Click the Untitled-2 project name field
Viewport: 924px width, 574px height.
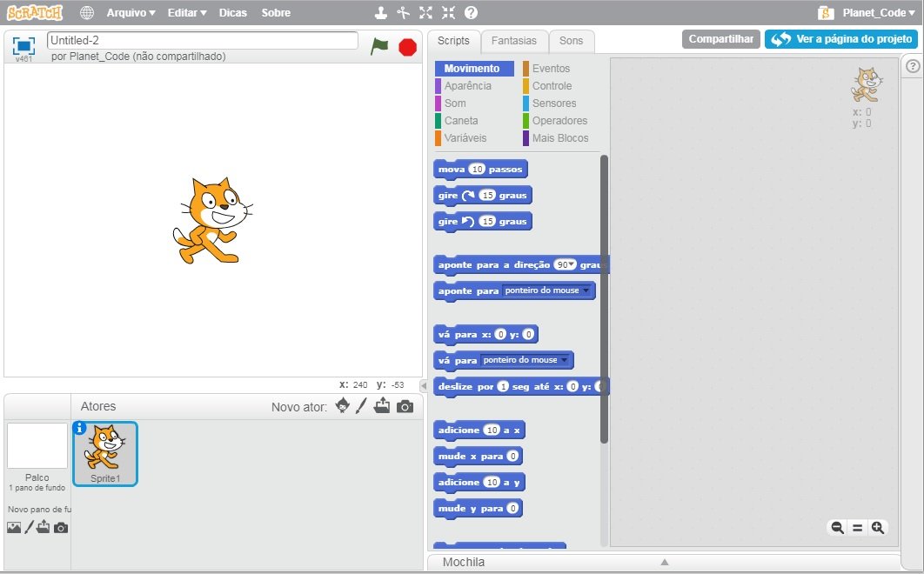coord(202,40)
